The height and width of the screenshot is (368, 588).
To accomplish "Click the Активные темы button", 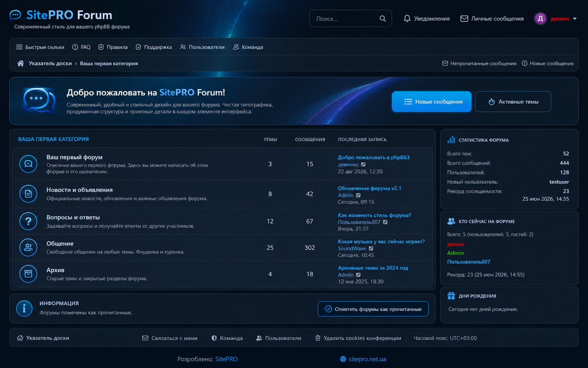I will (x=513, y=102).
